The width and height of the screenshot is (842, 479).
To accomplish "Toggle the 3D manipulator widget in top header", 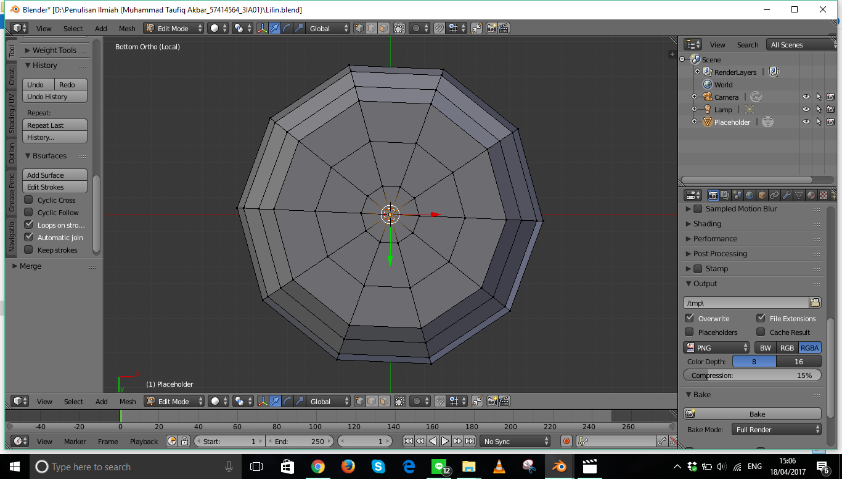I will click(x=262, y=28).
